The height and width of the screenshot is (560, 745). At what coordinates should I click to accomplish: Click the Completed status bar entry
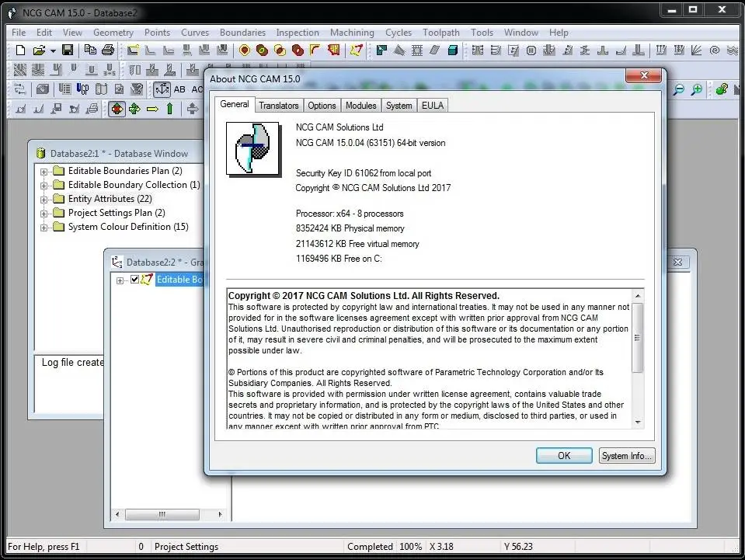[x=370, y=547]
